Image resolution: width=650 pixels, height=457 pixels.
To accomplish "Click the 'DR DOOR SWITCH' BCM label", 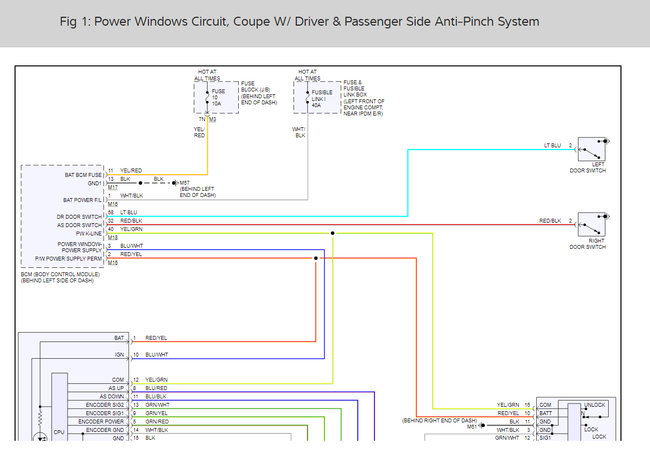I will (x=79, y=216).
